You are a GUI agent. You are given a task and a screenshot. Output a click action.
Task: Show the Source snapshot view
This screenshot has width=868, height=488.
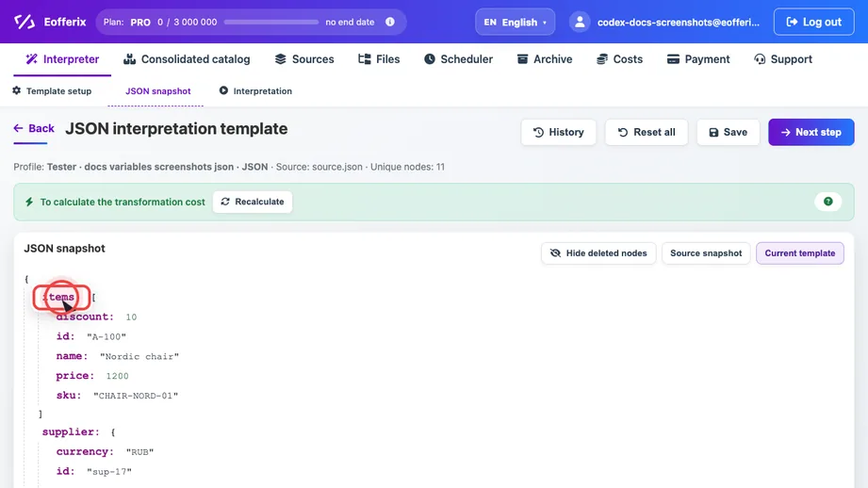coord(706,252)
